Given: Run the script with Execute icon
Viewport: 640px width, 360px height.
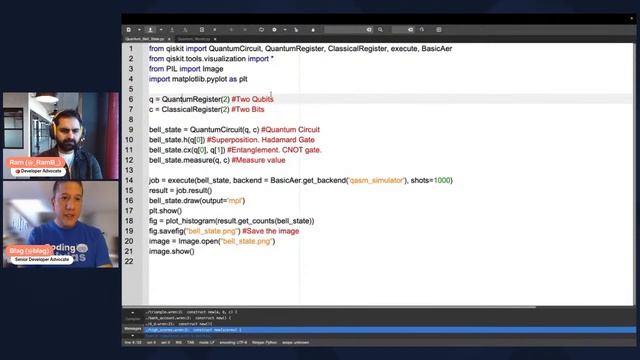Looking at the screenshot, I should (x=296, y=30).
